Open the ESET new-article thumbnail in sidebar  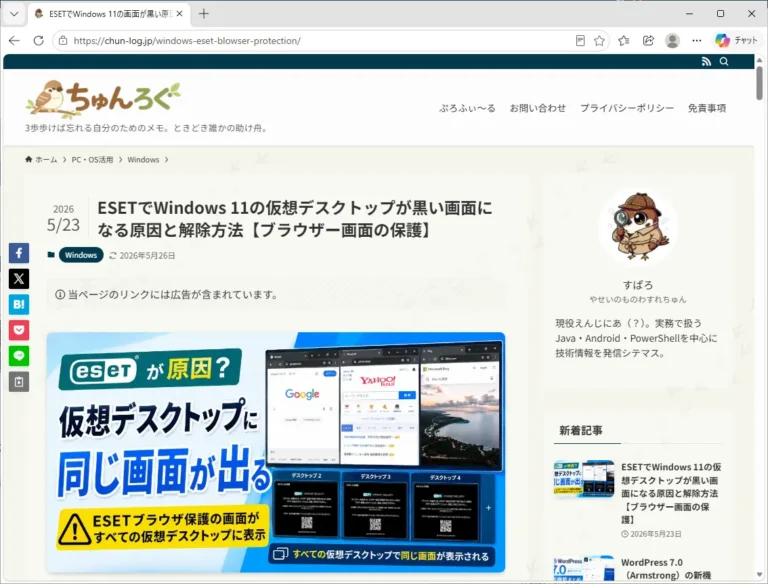click(584, 479)
